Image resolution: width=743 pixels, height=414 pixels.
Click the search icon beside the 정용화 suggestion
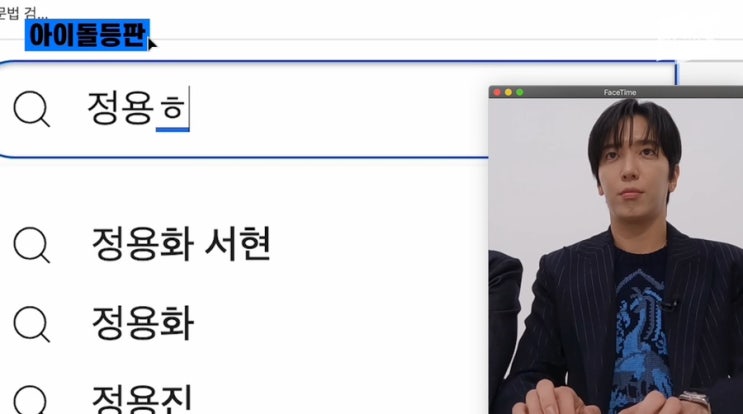(x=31, y=324)
